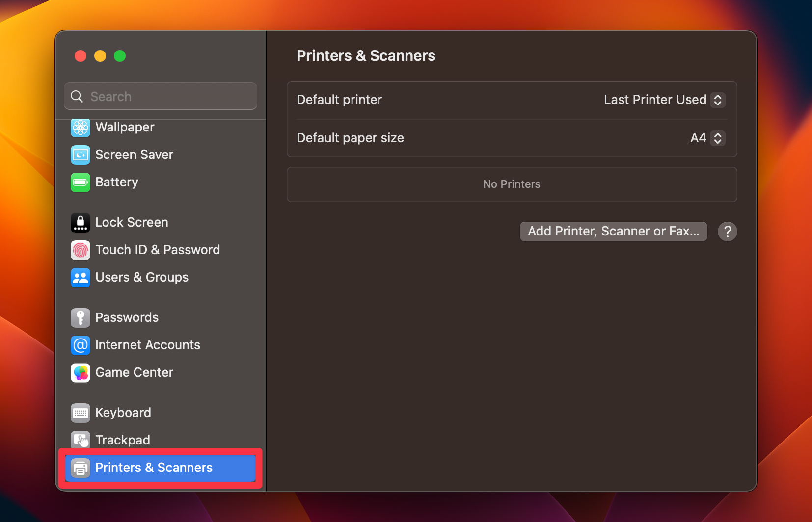Select the Passwords key icon
This screenshot has width=812, height=522.
80,317
